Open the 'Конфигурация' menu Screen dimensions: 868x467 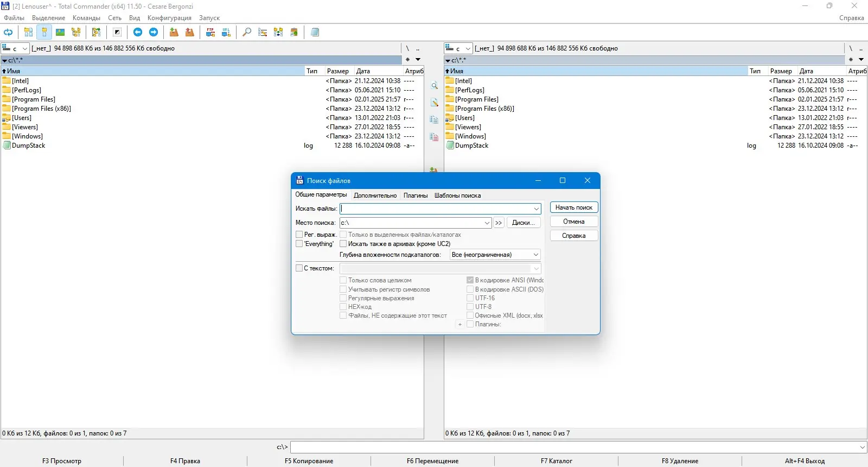coord(169,18)
